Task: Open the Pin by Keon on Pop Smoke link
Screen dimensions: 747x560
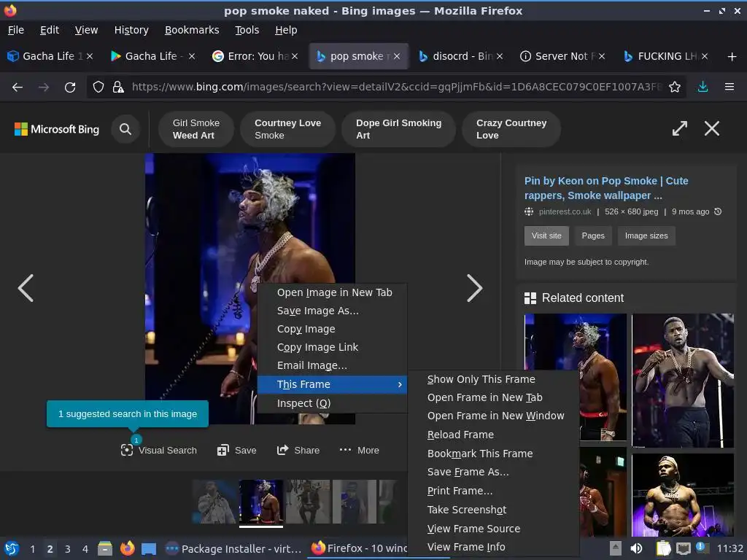Action: 606,188
